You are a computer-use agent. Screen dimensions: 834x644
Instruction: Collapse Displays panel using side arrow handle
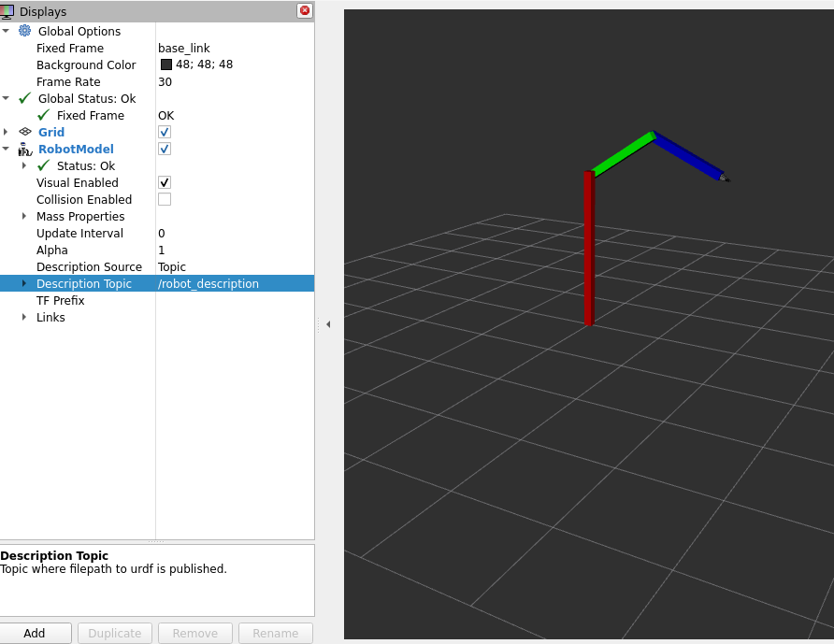328,323
